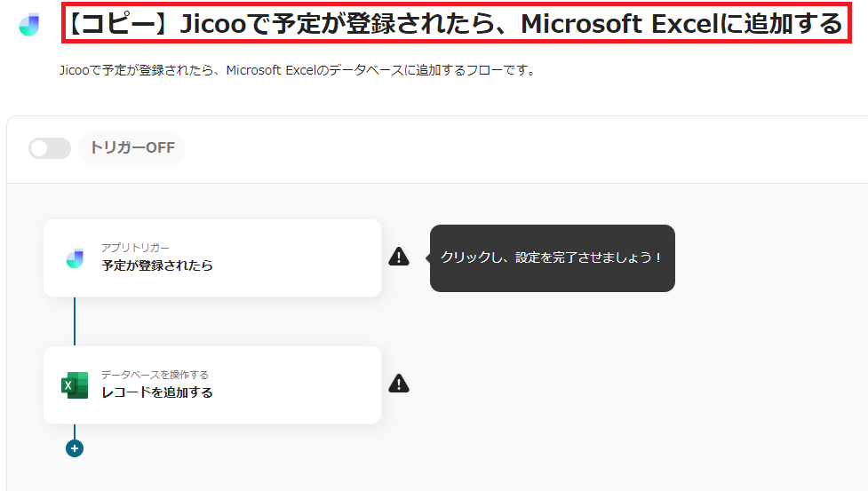The image size is (868, 491).
Task: Edit the flow title beginning with 【コピー】Jicoo
Action: (x=456, y=23)
